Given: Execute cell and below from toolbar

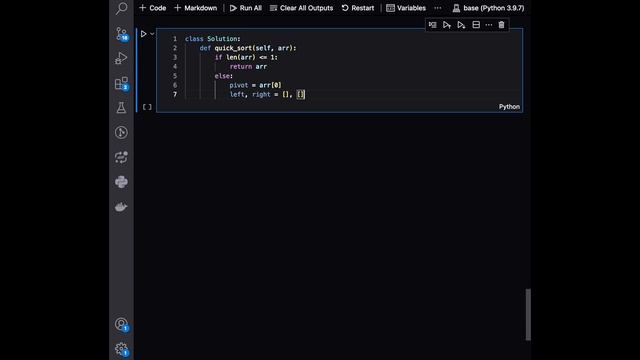Looking at the screenshot, I should (x=461, y=25).
